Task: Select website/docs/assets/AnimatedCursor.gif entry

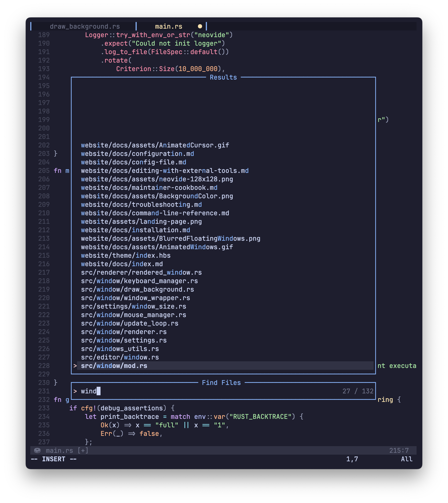Action: 155,145
